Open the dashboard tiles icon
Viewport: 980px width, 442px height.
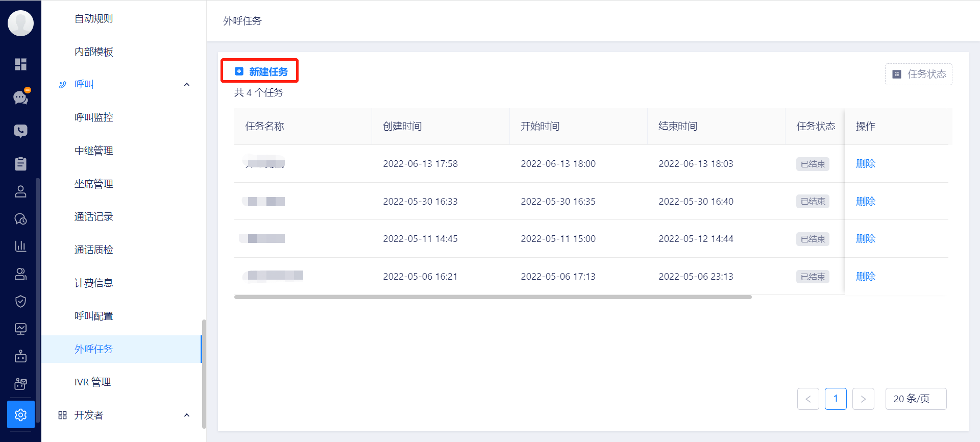[x=20, y=64]
